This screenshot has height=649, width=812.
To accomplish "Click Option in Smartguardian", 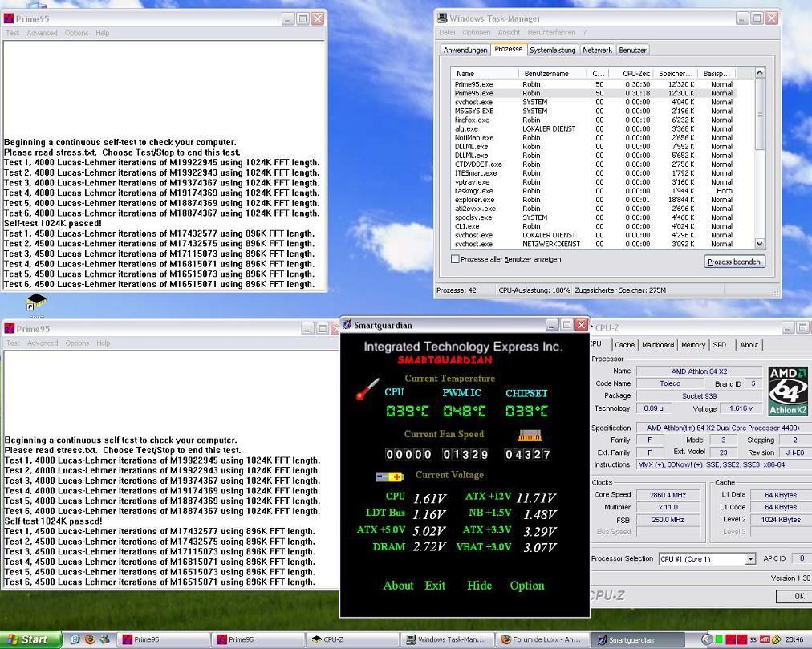I will pyautogui.click(x=527, y=586).
